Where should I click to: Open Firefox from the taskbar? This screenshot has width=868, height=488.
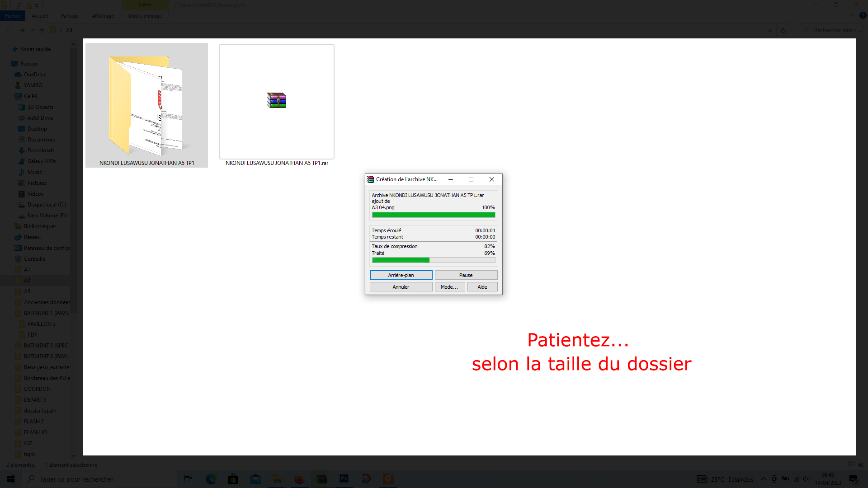pyautogui.click(x=299, y=479)
